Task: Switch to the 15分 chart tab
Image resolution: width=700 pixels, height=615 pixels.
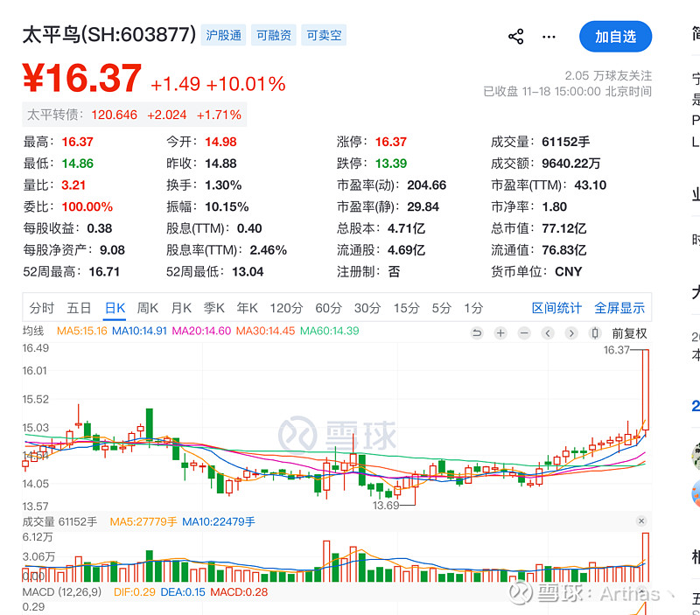Action: tap(406, 308)
